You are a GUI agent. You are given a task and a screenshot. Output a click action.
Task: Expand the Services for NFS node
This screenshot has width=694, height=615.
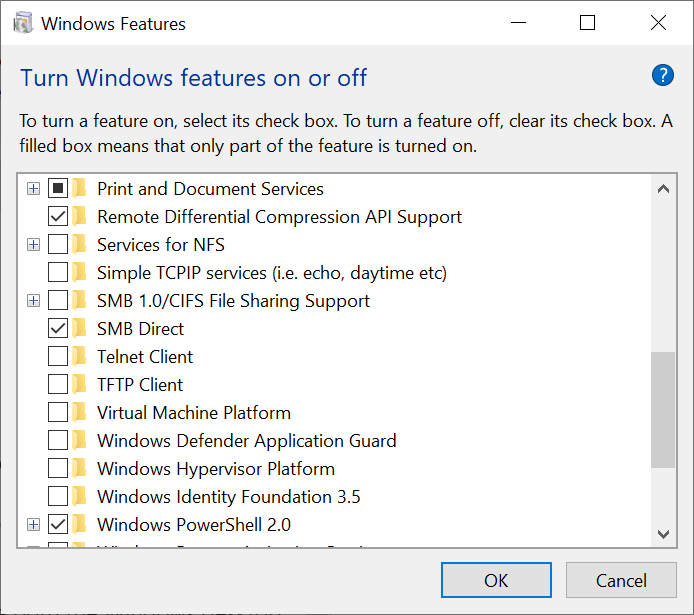click(x=33, y=244)
